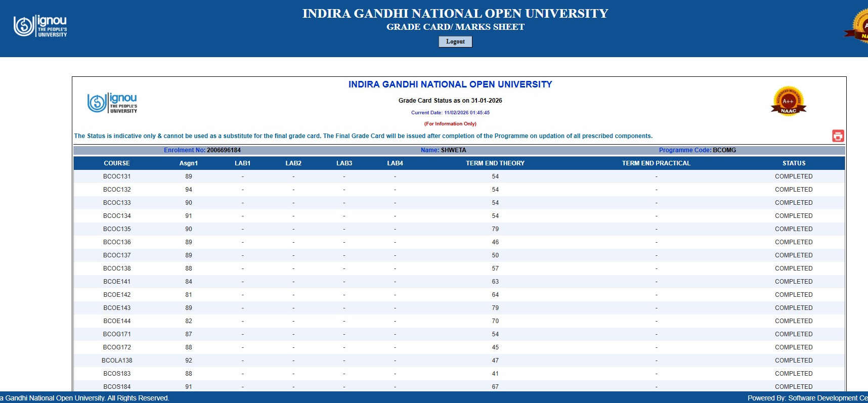868x403 pixels.
Task: Click the IGNOU logo in the blue header
Action: [40, 26]
